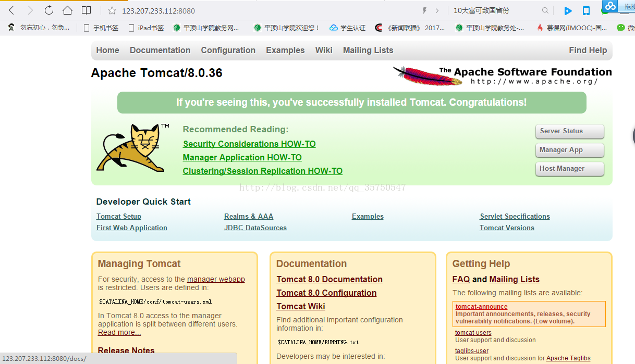
Task: Open the Realms & AAA link
Action: pyautogui.click(x=249, y=216)
